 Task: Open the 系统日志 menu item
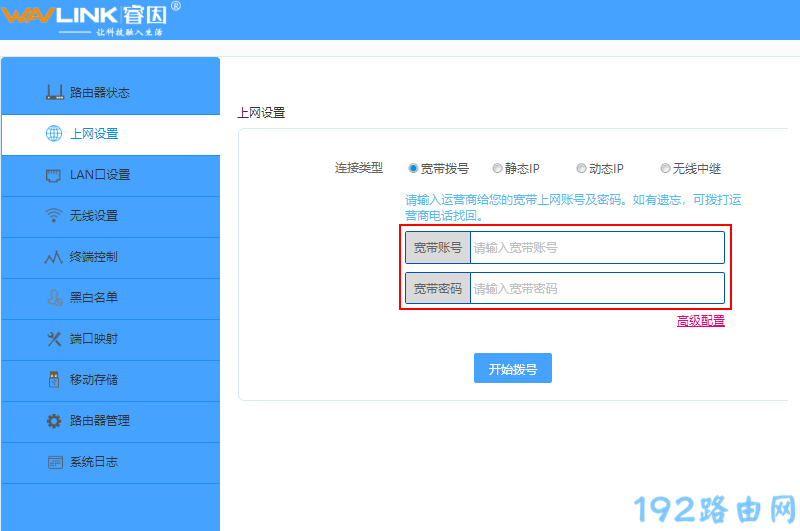point(94,462)
